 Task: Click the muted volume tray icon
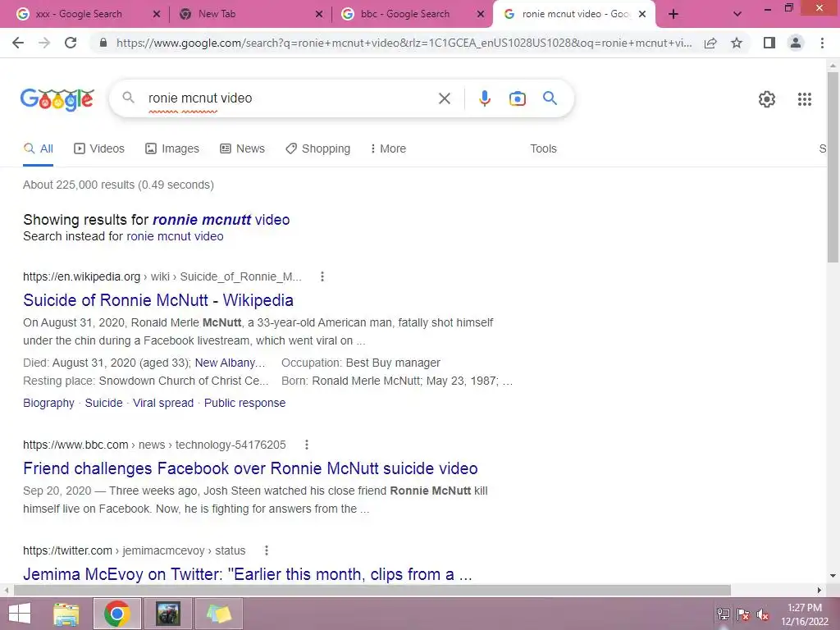point(763,615)
